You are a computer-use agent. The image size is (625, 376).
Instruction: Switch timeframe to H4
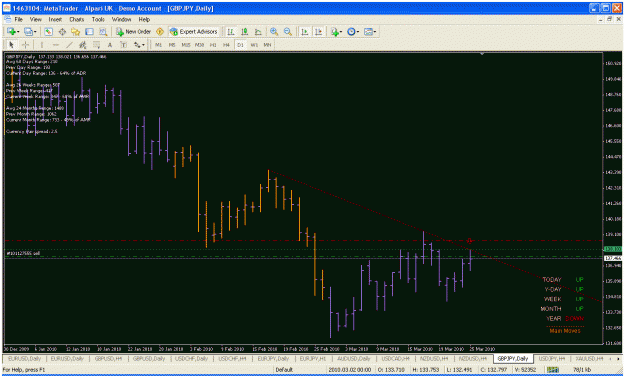[226, 45]
